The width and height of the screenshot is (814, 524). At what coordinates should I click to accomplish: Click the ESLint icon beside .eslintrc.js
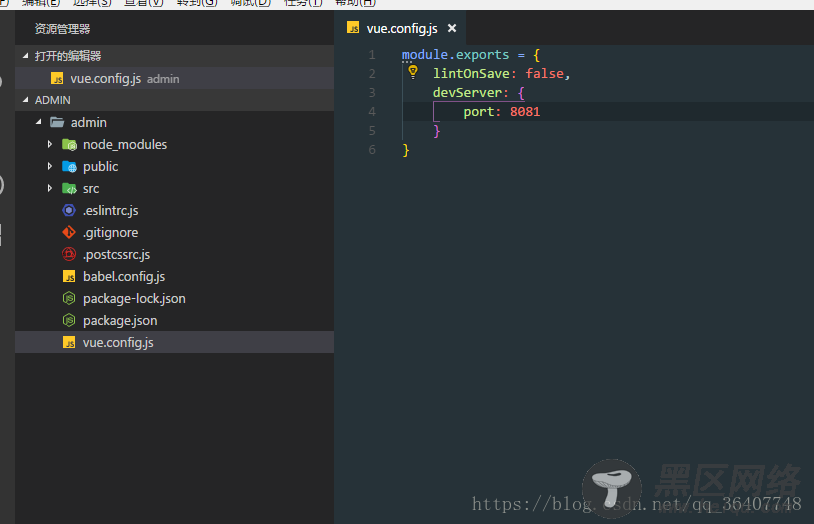coord(69,210)
